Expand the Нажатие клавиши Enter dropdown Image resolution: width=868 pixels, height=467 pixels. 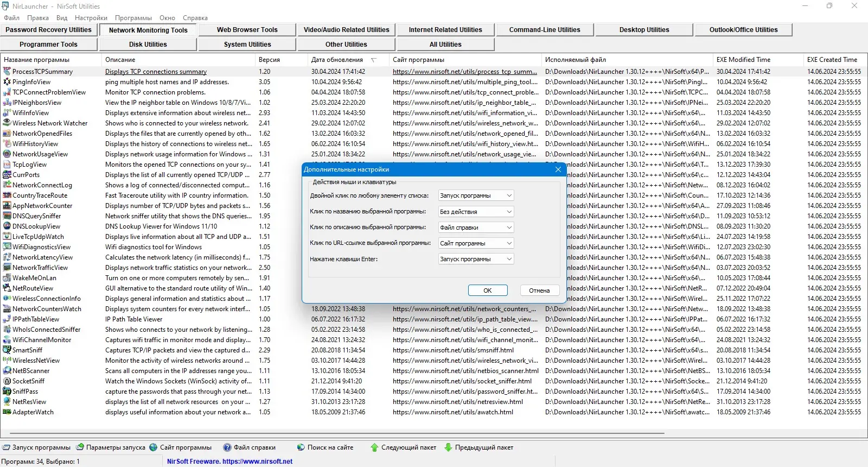click(476, 259)
